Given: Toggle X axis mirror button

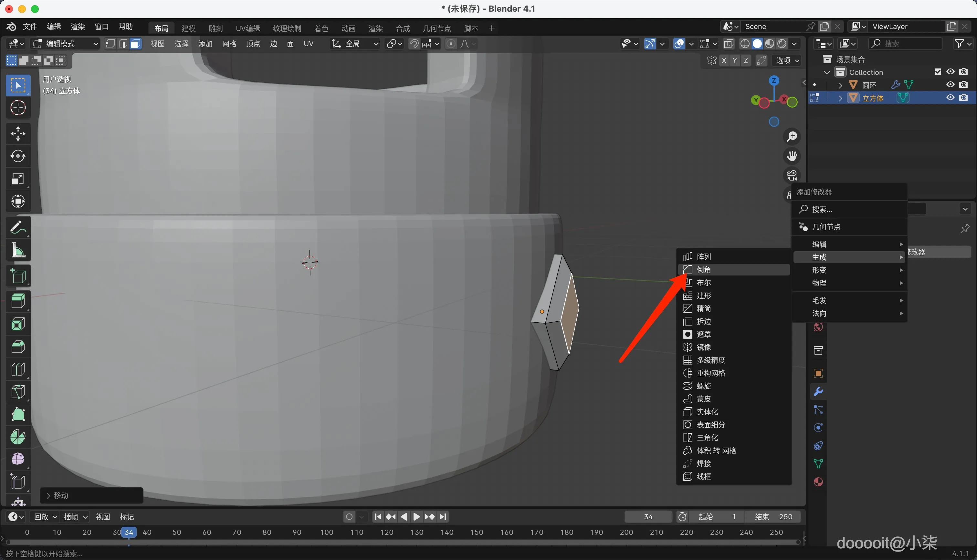Looking at the screenshot, I should (x=724, y=60).
